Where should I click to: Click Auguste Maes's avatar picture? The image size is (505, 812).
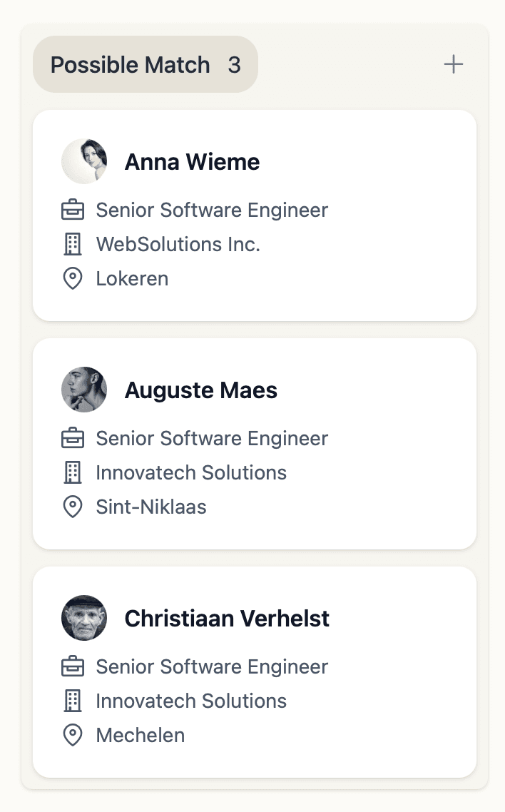pyautogui.click(x=83, y=390)
